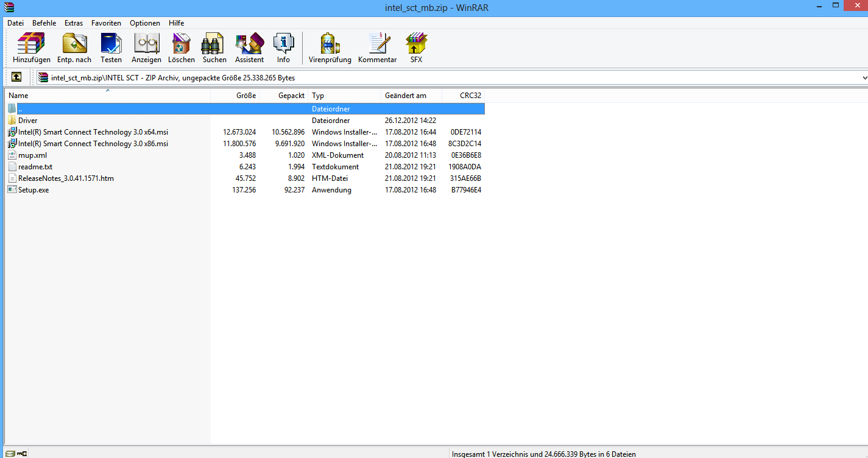Image resolution: width=868 pixels, height=458 pixels.
Task: Select the readme.txt file name
Action: tap(35, 166)
